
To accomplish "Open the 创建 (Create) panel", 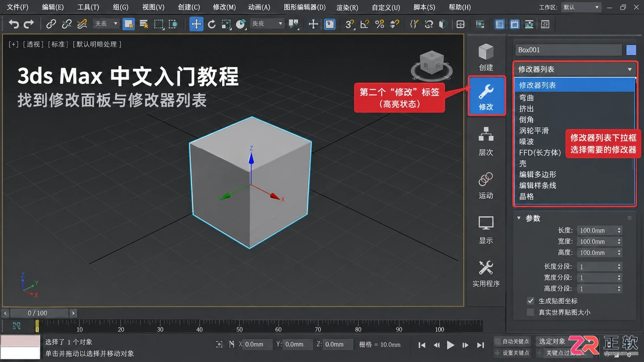I will click(486, 57).
